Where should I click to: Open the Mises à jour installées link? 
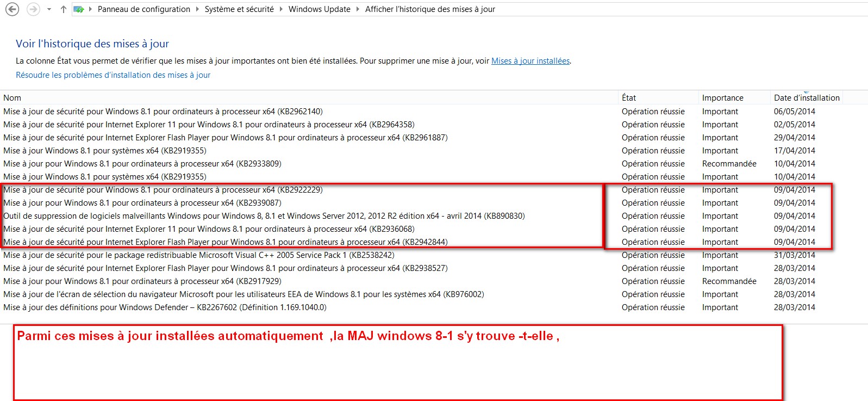[x=530, y=61]
